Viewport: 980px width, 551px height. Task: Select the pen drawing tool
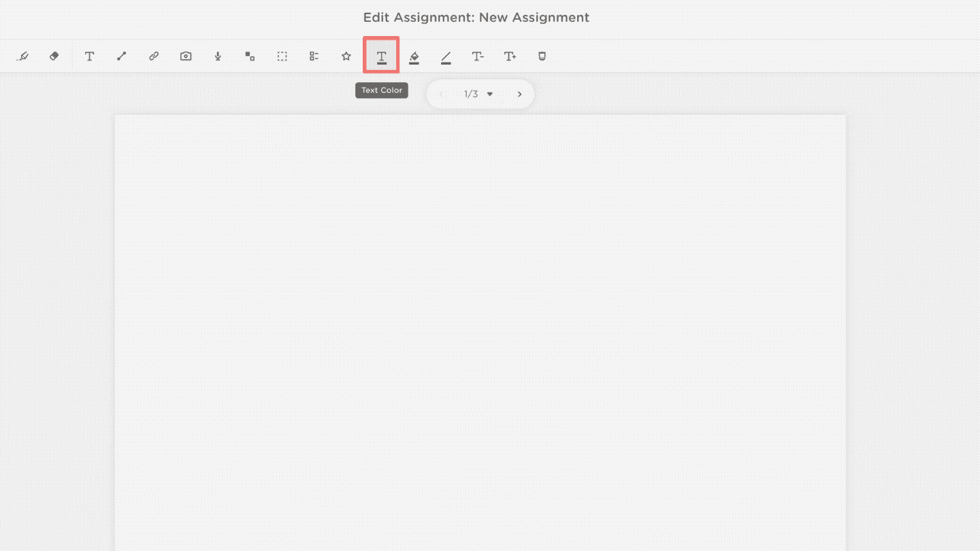pyautogui.click(x=22, y=56)
